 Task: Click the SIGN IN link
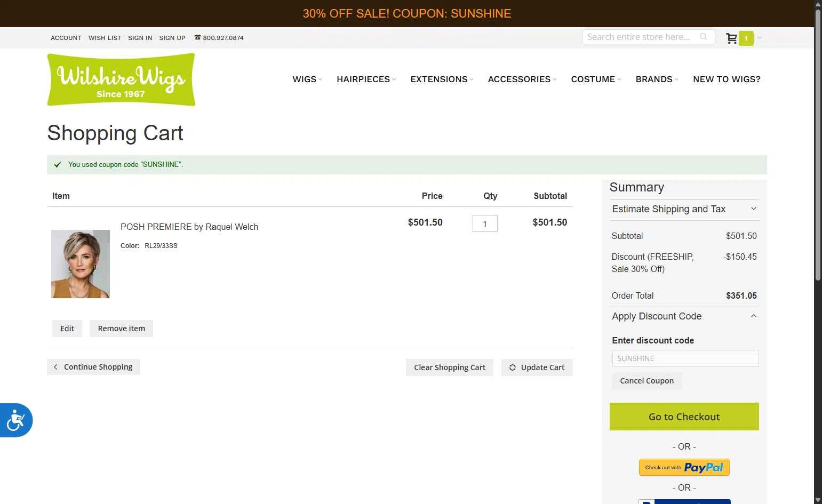[140, 38]
